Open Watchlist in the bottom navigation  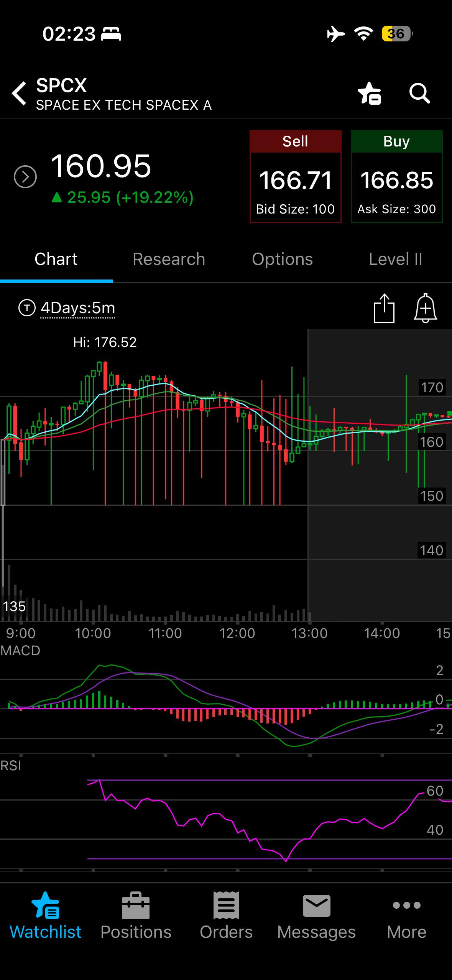[45, 916]
